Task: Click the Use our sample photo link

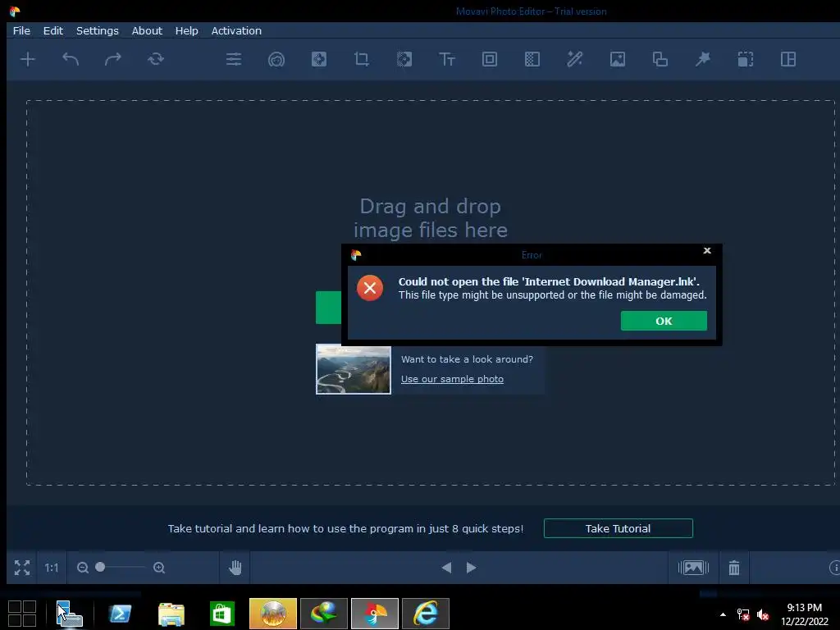Action: click(452, 379)
